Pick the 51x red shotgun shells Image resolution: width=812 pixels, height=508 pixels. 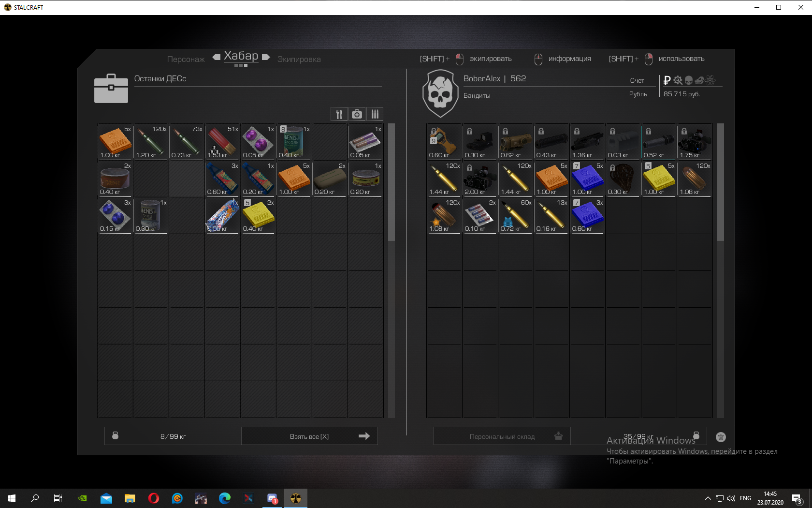point(222,142)
